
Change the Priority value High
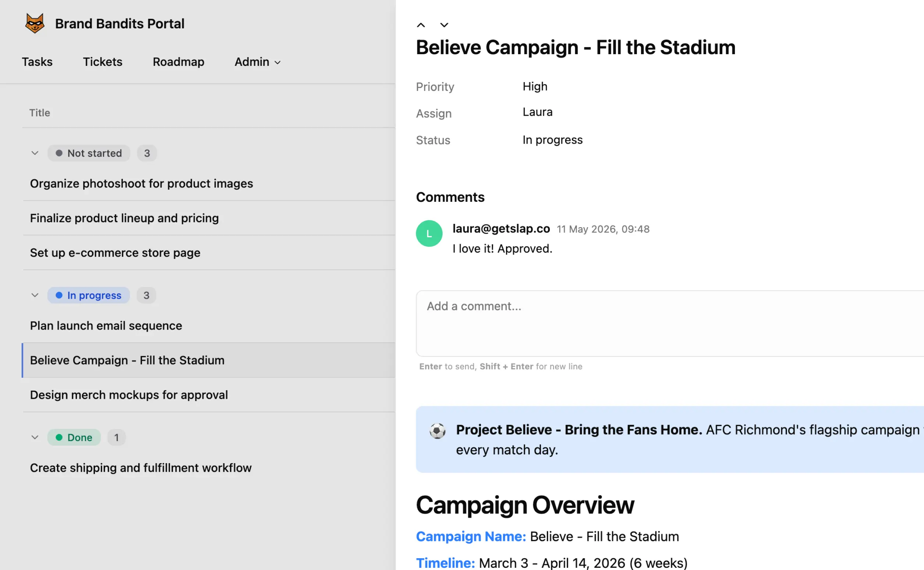(535, 87)
